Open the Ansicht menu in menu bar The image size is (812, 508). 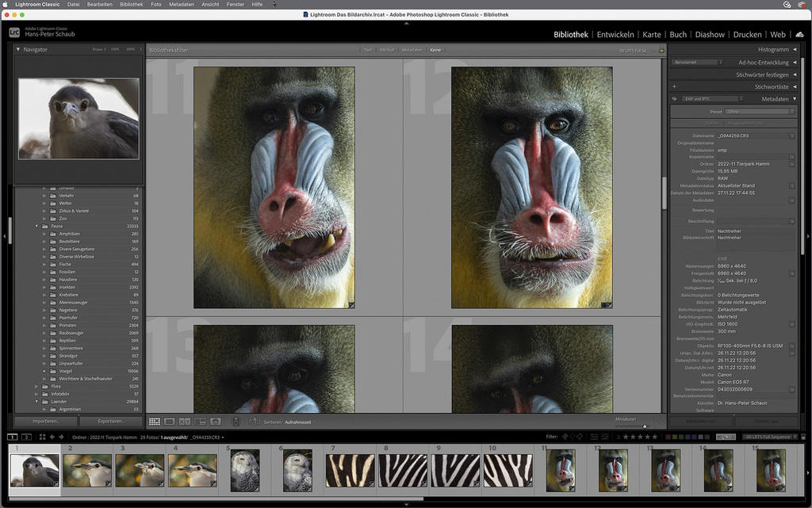click(210, 4)
